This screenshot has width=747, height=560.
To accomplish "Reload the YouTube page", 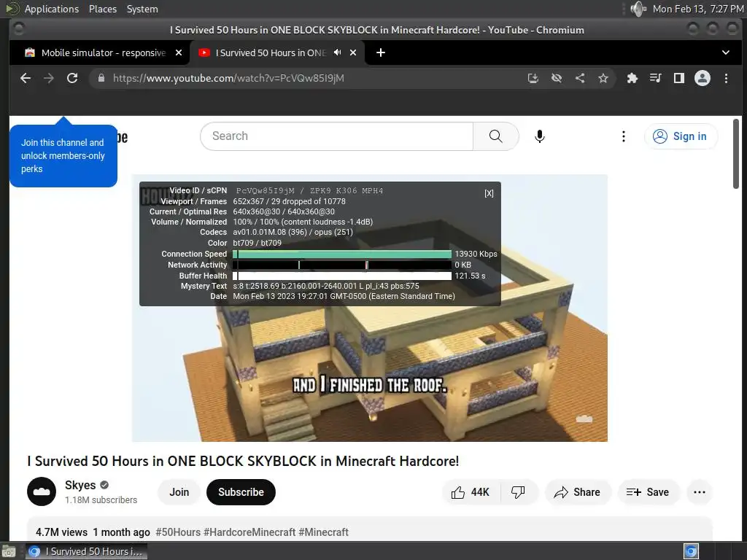I will [x=72, y=78].
